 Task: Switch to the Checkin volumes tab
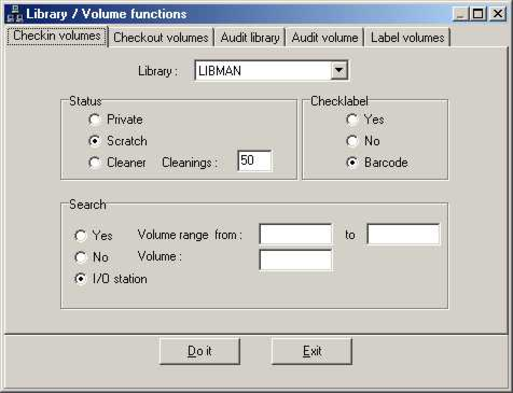click(x=57, y=36)
